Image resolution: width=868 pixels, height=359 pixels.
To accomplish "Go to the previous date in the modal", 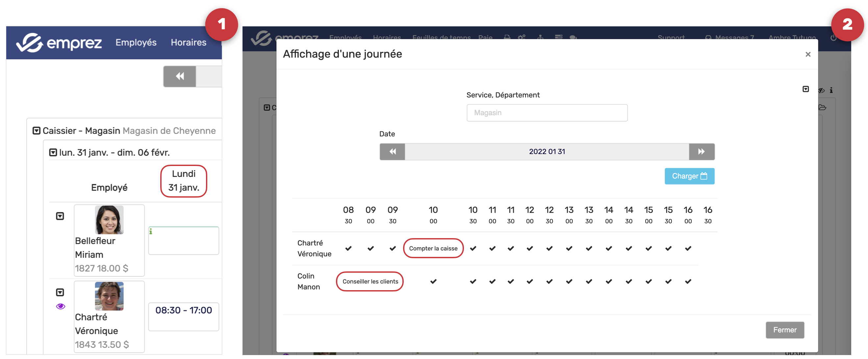I will (392, 152).
